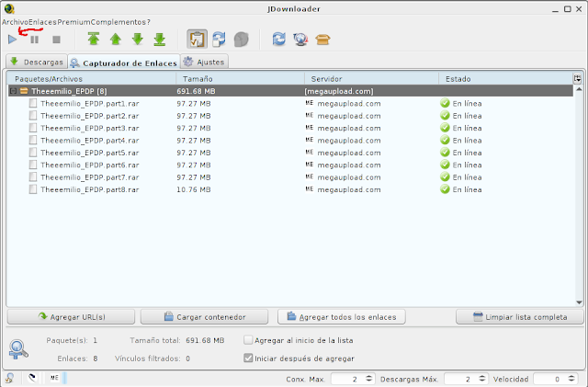
Task: Click the 691.68 MB package size
Action: point(196,91)
